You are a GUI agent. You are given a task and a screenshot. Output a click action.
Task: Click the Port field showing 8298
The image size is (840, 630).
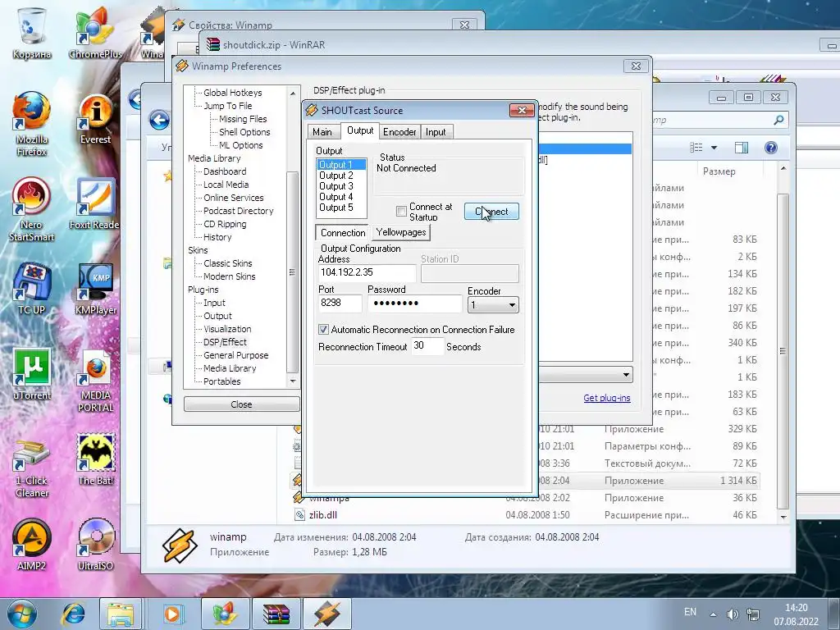(340, 303)
